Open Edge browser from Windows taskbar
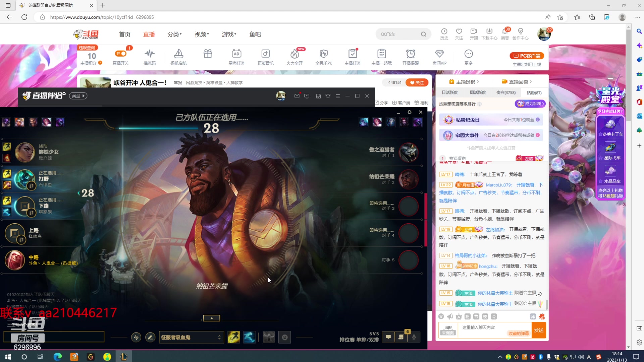 58,357
